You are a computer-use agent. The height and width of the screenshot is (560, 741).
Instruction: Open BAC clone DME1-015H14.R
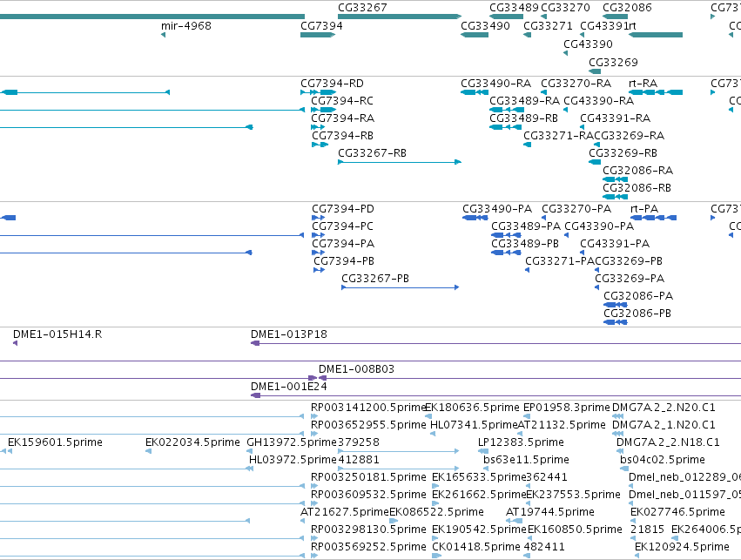pyautogui.click(x=57, y=335)
